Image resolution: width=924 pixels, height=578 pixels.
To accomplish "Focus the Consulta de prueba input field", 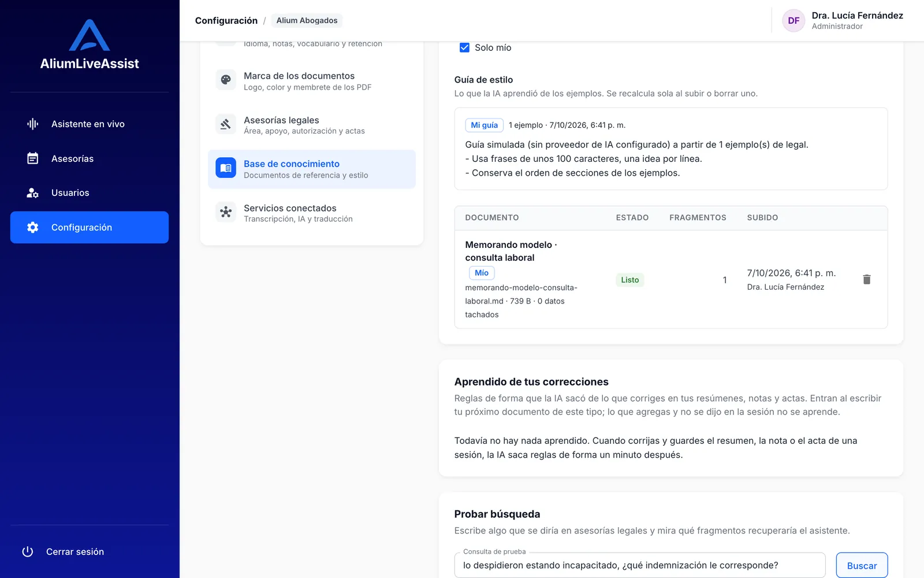I will click(x=640, y=565).
